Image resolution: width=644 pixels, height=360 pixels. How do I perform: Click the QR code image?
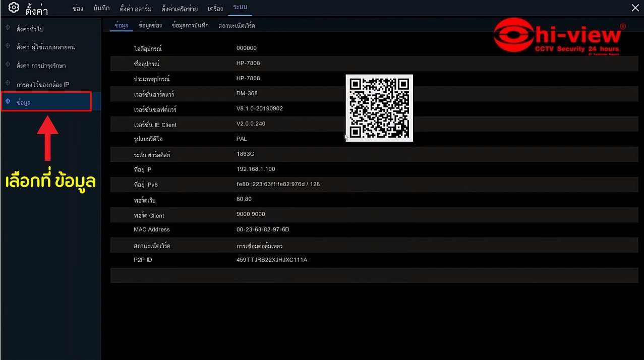coord(379,108)
